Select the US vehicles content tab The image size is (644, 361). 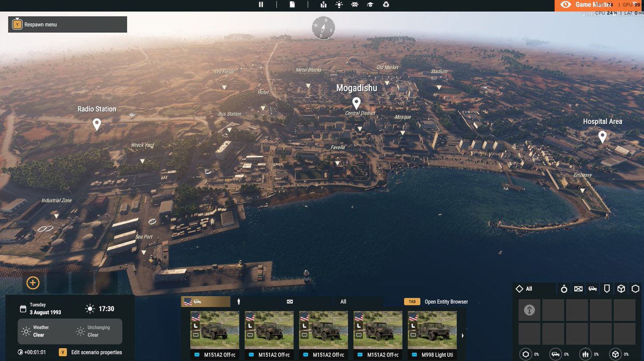pos(206,301)
